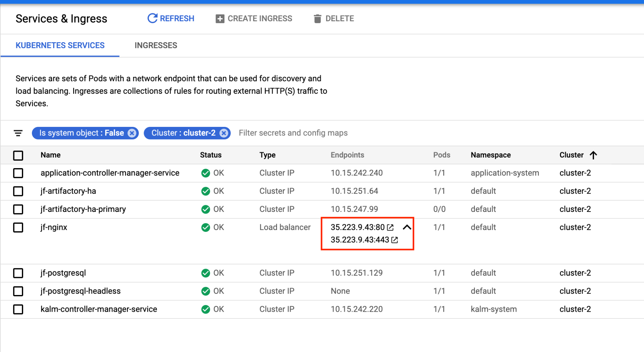The width and height of the screenshot is (644, 352).
Task: Open the filter list icon
Action: (x=18, y=133)
